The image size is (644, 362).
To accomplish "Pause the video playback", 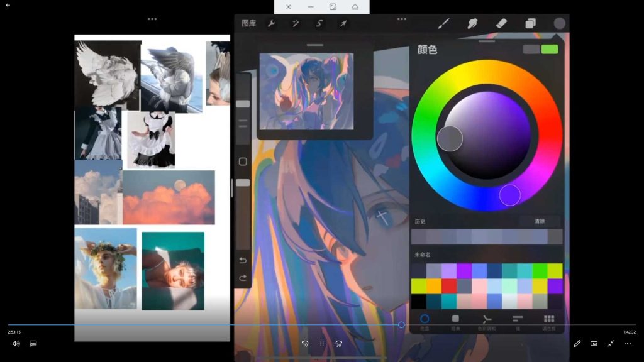I will tap(322, 344).
